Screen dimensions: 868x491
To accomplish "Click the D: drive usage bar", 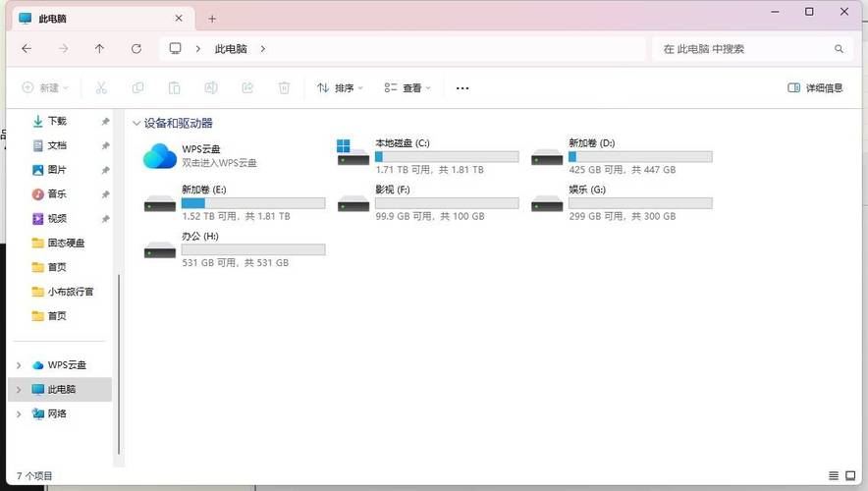I will (x=640, y=157).
